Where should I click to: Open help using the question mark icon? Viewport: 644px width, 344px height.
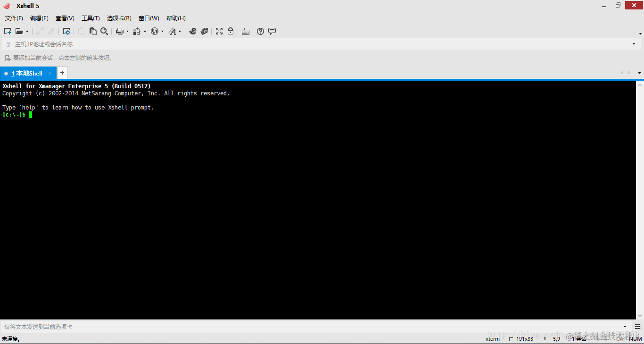click(x=260, y=31)
